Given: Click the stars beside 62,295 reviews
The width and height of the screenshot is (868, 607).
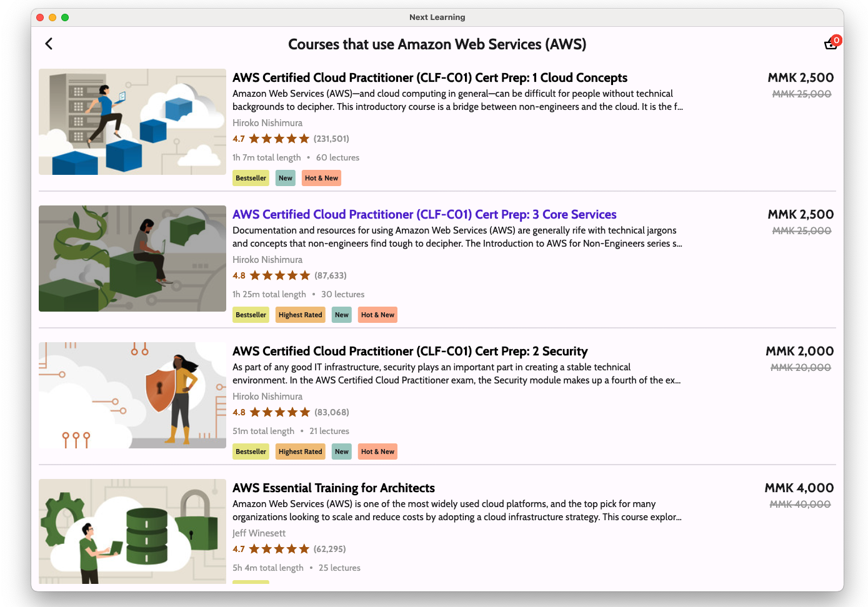Looking at the screenshot, I should coord(279,549).
